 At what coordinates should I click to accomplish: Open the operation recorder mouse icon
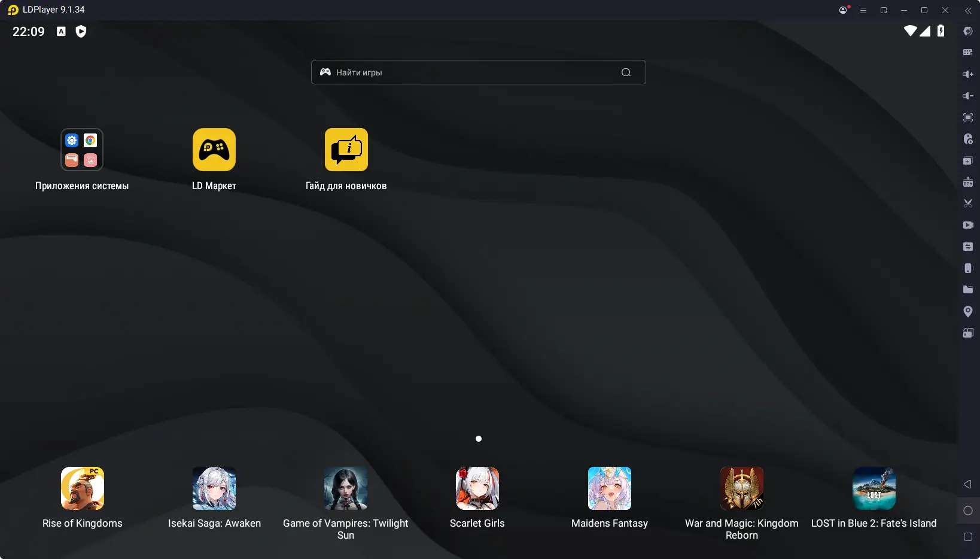(x=967, y=139)
